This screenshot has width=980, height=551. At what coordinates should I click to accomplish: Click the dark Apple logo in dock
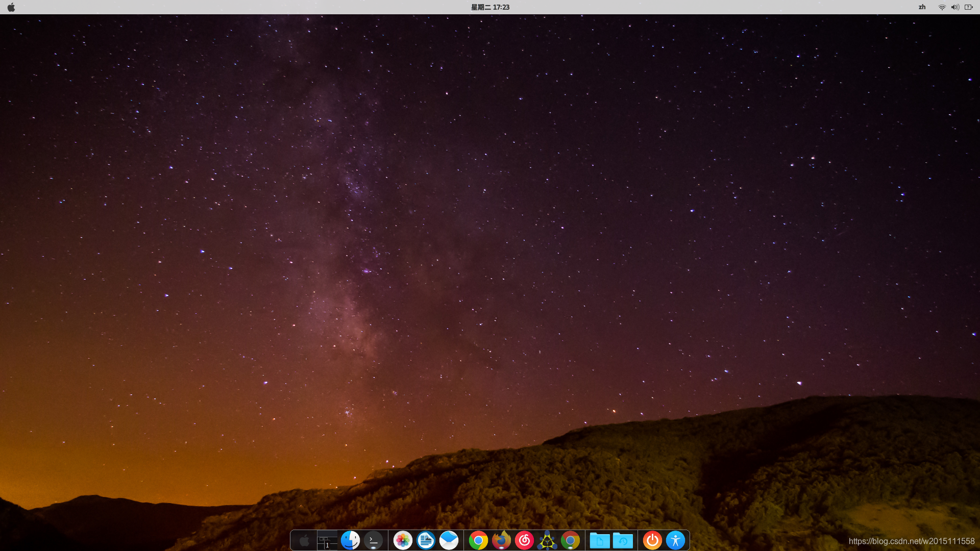tap(304, 540)
